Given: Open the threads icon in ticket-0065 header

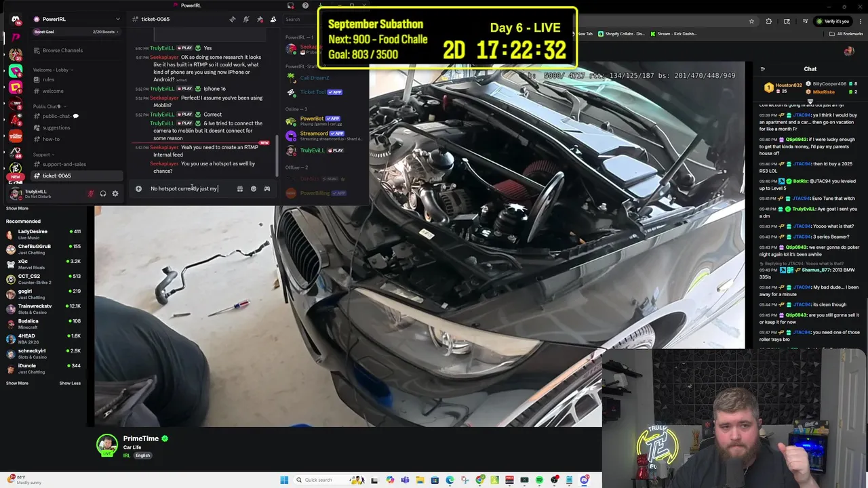Looking at the screenshot, I should point(233,19).
